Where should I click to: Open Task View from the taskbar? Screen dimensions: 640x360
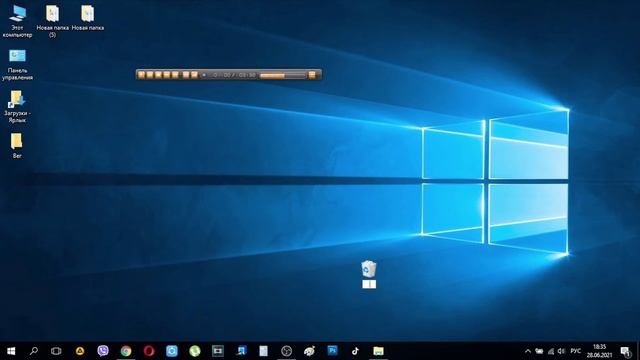56,351
